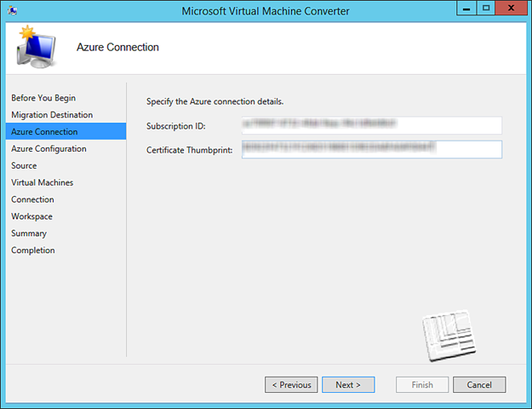The height and width of the screenshot is (409, 532).
Task: Maximize the Virtual Machine Converter window
Action: tap(486, 9)
